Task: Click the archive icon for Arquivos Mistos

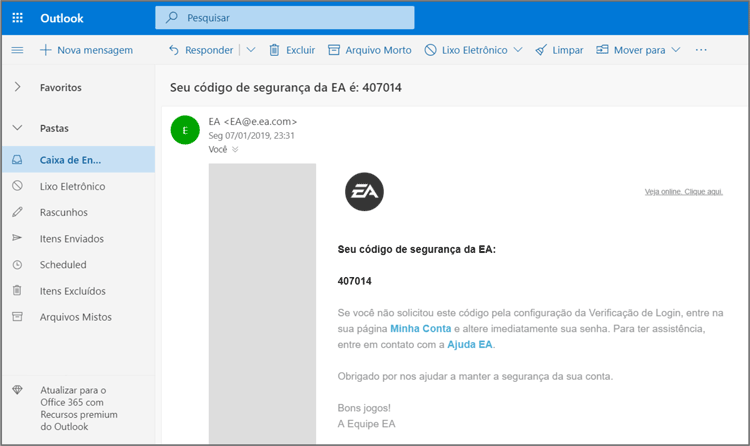Action: point(17,316)
